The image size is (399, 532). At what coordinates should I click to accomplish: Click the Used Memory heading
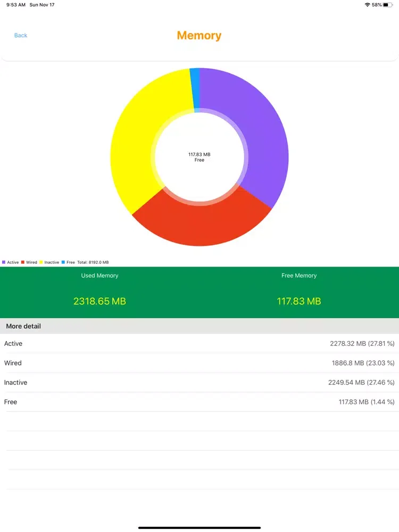(100, 276)
